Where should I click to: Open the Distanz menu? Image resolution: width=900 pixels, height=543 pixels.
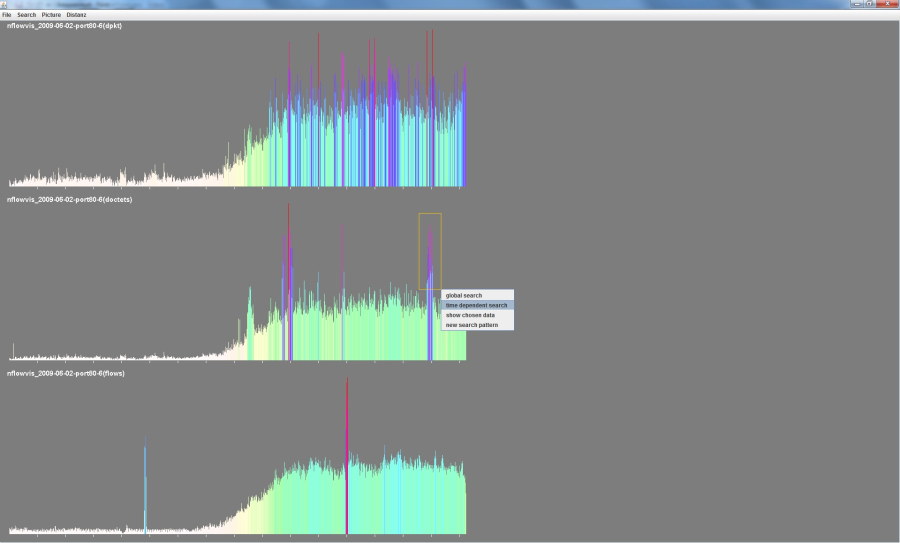coord(76,15)
